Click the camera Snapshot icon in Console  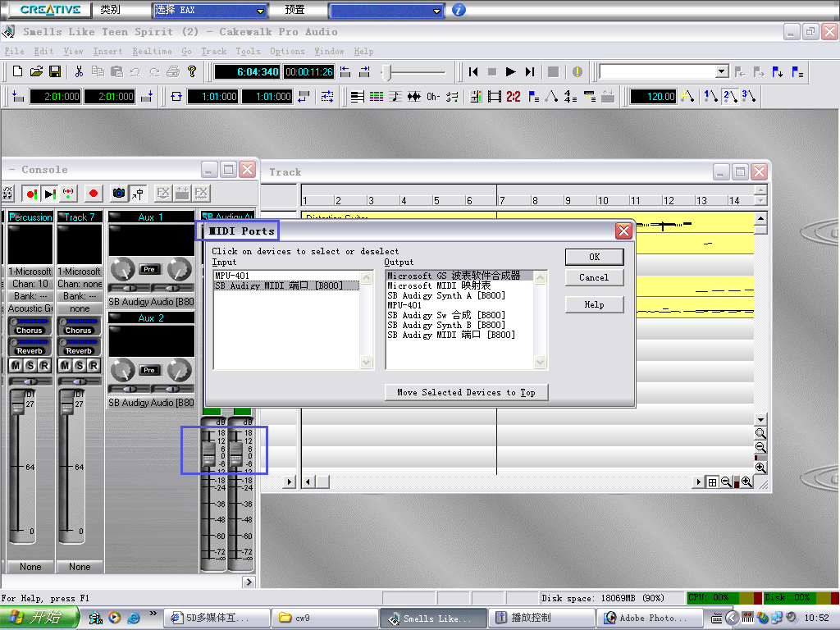coord(118,194)
